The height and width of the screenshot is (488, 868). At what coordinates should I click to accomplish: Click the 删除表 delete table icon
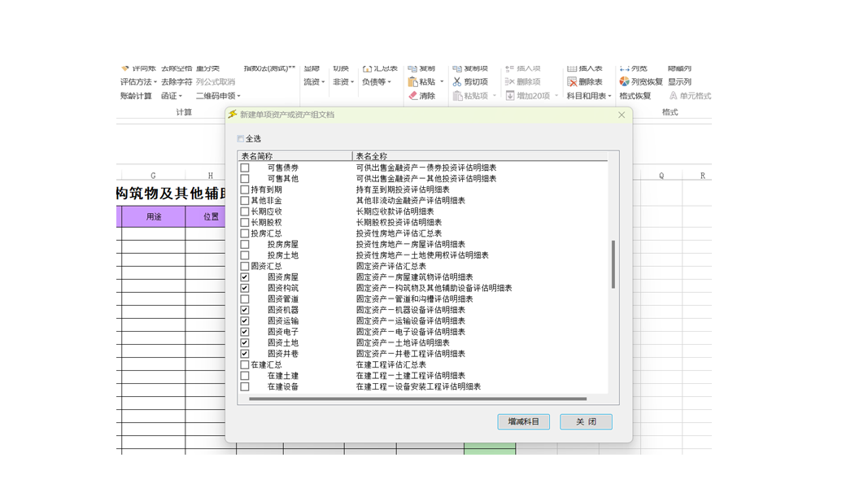pyautogui.click(x=572, y=82)
